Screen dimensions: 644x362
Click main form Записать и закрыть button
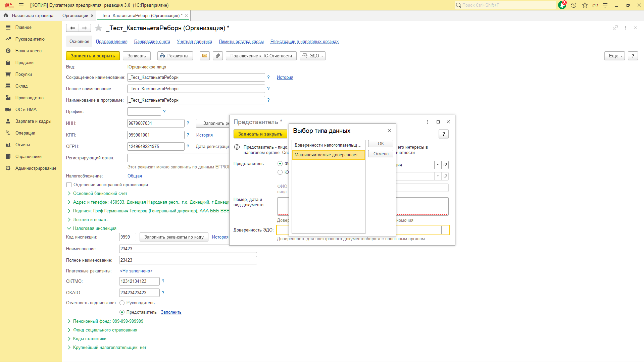[x=93, y=56]
